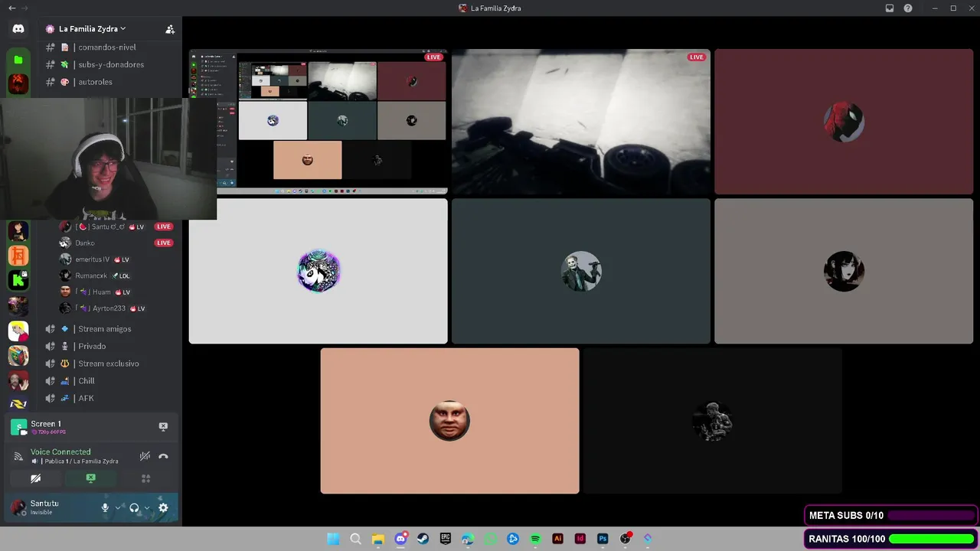Open WhatsApp from the taskbar
The width and height of the screenshot is (980, 551).
[490, 539]
